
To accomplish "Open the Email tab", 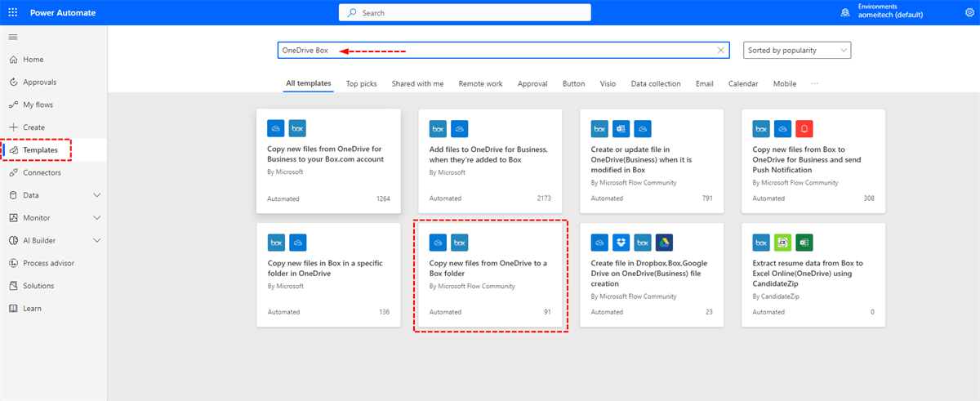I will (x=704, y=83).
